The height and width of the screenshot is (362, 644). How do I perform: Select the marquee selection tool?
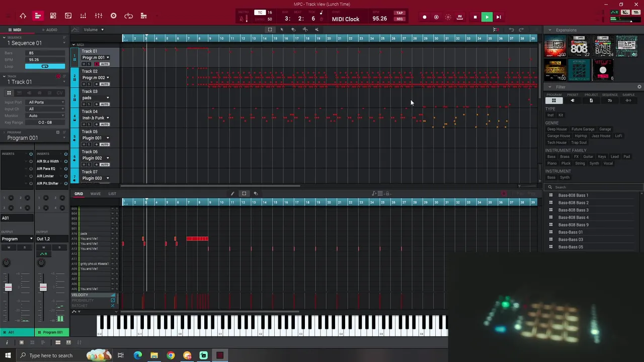(270, 30)
